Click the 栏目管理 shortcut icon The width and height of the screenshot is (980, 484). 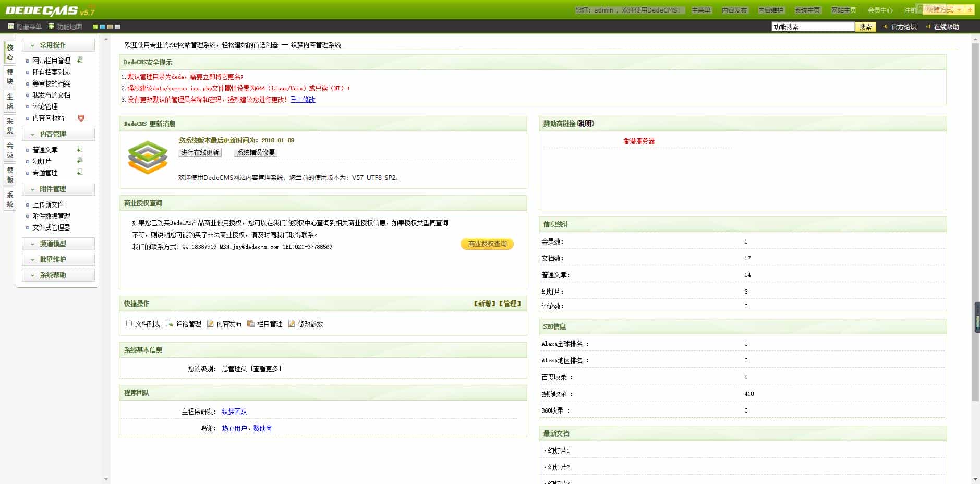coord(251,324)
